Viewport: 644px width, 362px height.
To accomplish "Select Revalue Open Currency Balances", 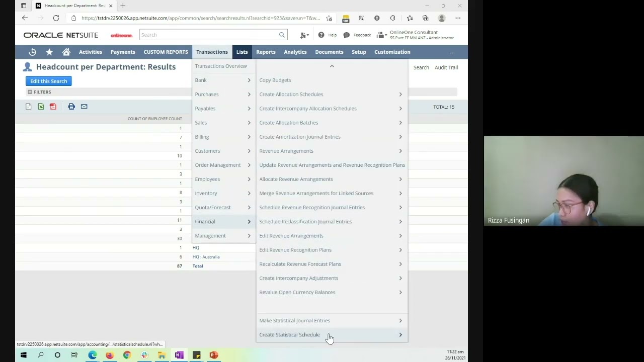I will (332, 292).
